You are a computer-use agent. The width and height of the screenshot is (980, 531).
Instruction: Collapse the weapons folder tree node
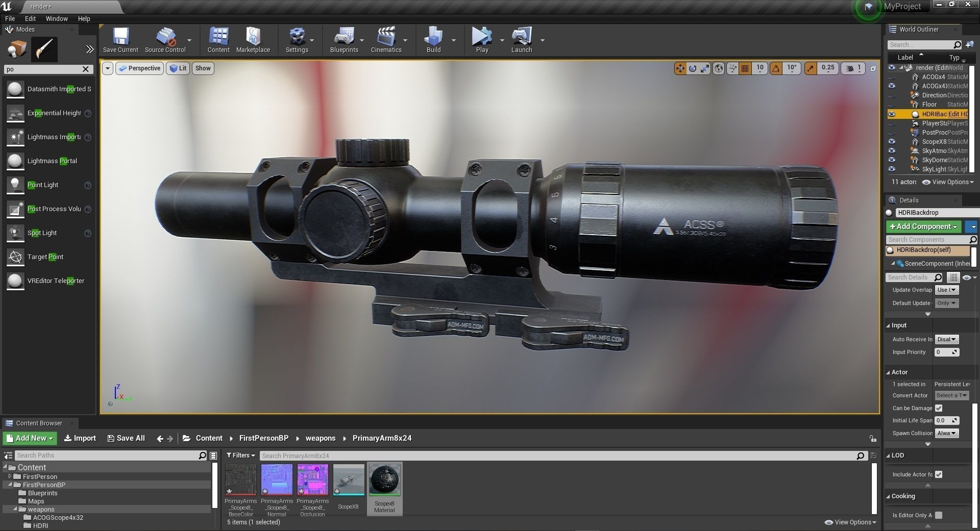(x=15, y=510)
